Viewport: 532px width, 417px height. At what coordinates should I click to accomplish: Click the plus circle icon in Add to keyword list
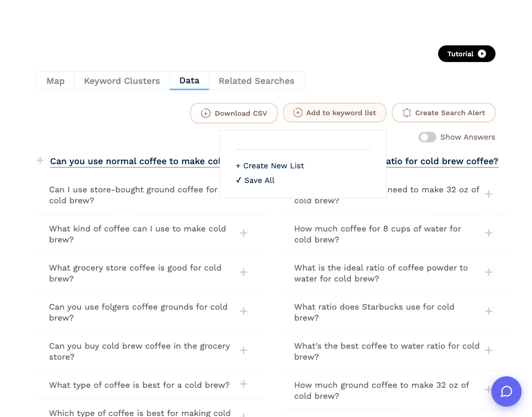coord(298,113)
